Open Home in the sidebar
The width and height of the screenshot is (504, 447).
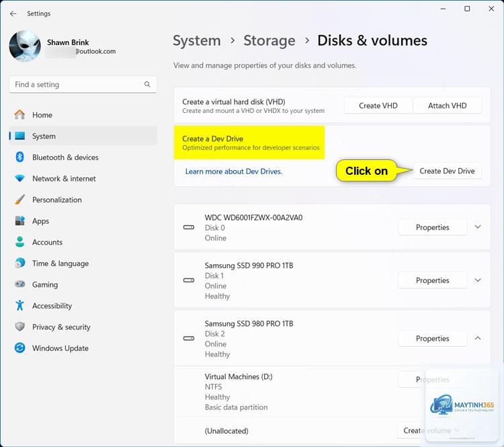83,115
